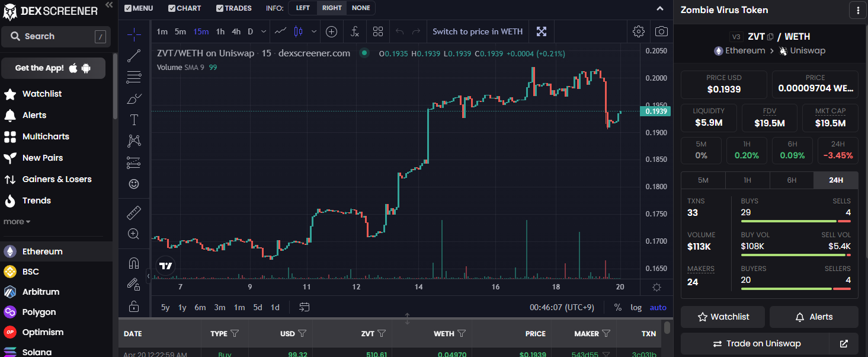Open the candle chart type dropdown

pyautogui.click(x=313, y=31)
